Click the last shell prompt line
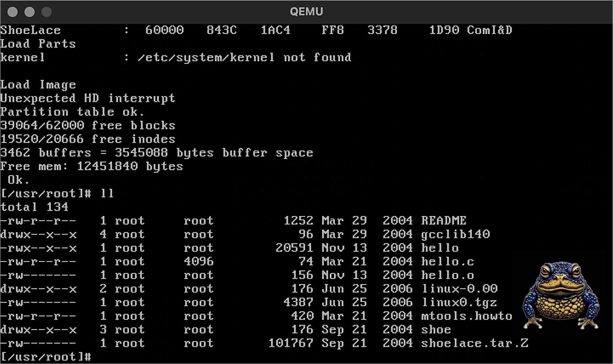 46,357
